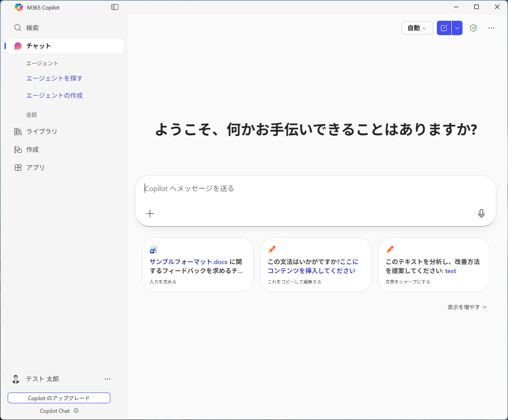Collapse the sidebar using the panel icon
The image size is (508, 420).
(x=115, y=7)
